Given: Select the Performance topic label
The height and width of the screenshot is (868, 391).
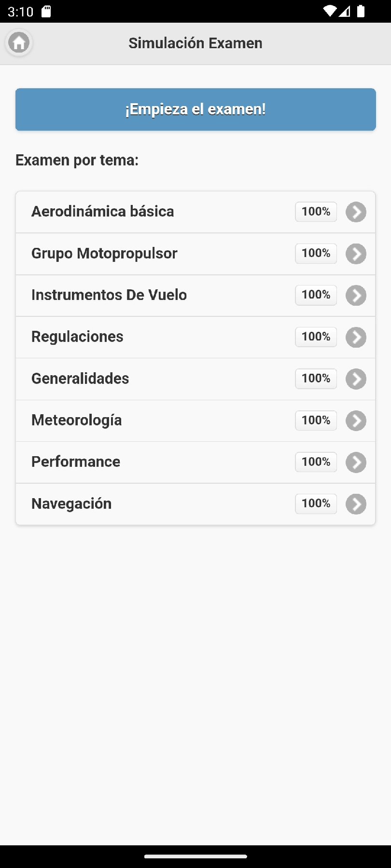Looking at the screenshot, I should [x=76, y=462].
